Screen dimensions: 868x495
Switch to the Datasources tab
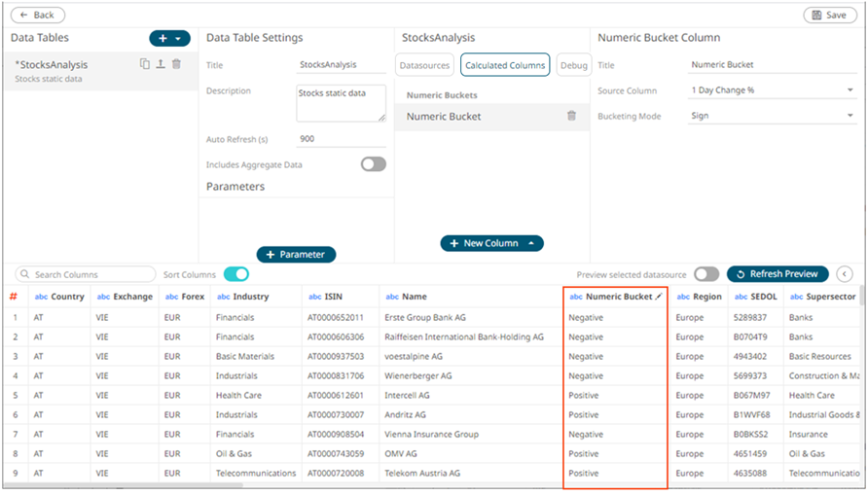tap(426, 65)
